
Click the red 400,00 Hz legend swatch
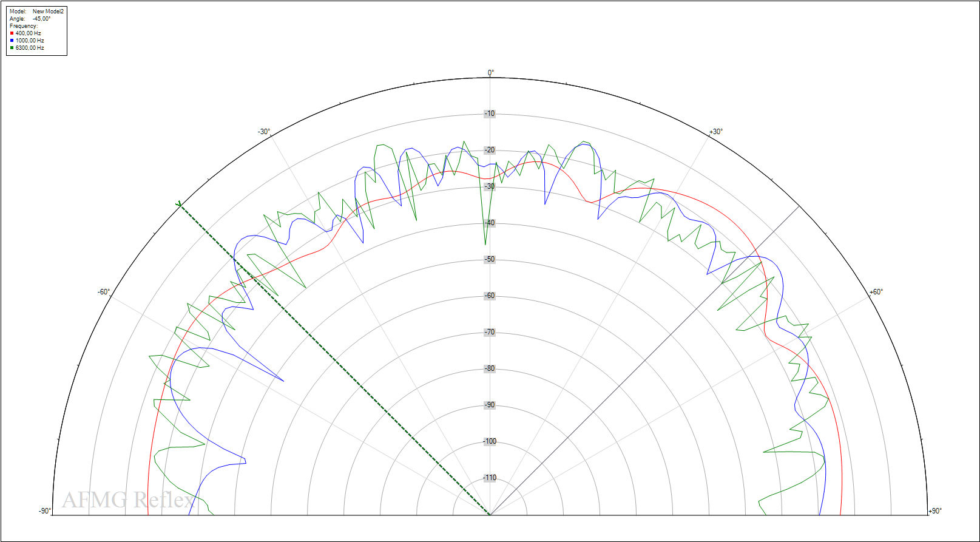click(12, 33)
